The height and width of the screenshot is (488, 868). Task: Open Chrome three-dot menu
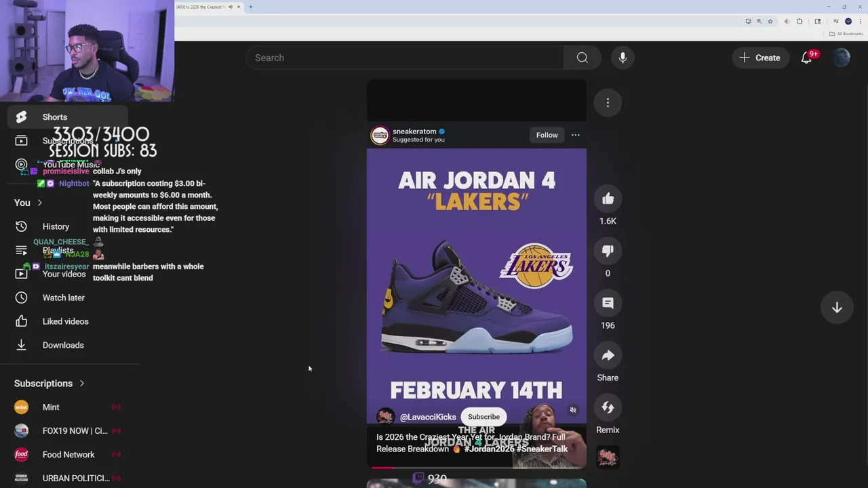pos(861,22)
